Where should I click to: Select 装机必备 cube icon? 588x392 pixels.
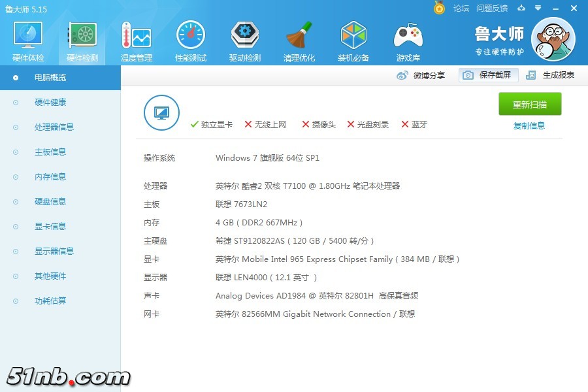[x=353, y=37]
